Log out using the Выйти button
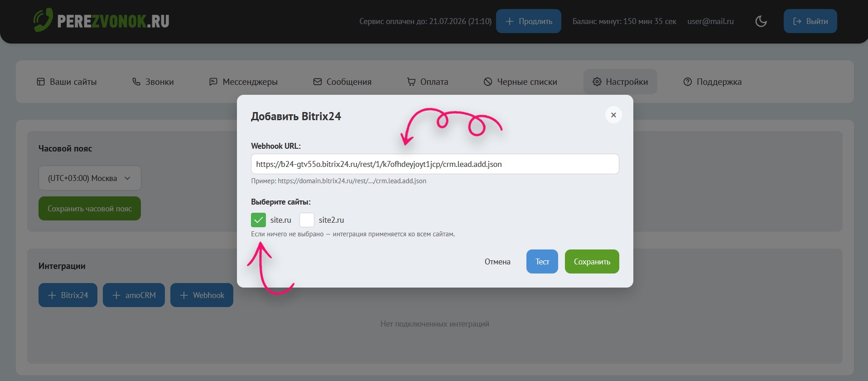The image size is (868, 381). tap(810, 21)
